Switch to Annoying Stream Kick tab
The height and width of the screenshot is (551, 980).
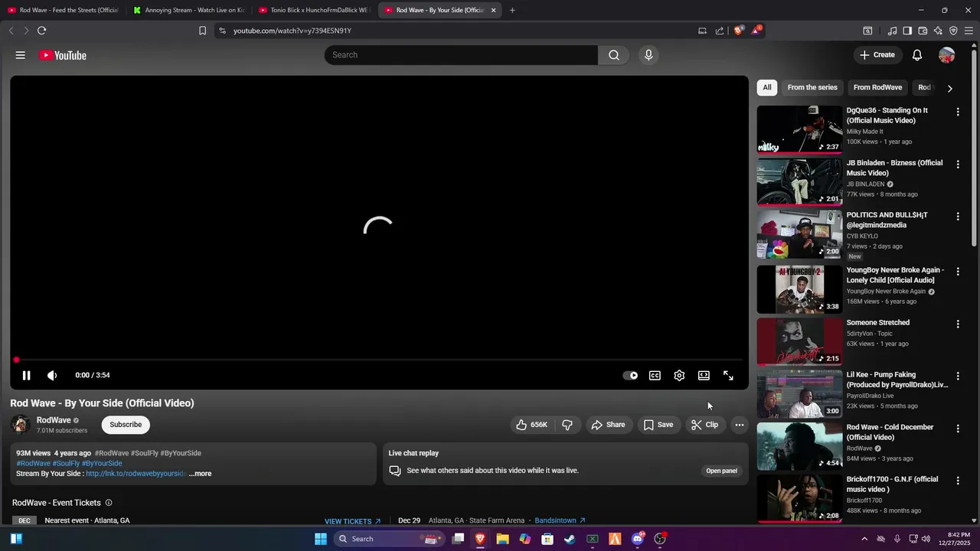188,10
